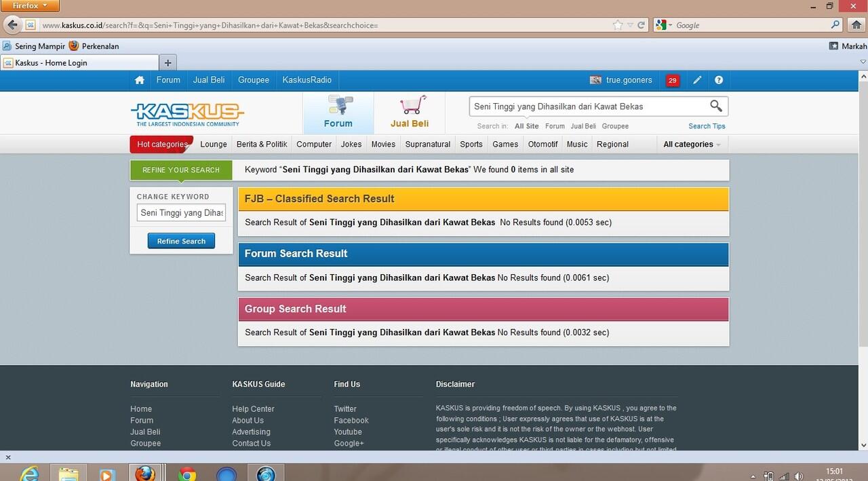Click the Refine Search button

coord(181,241)
